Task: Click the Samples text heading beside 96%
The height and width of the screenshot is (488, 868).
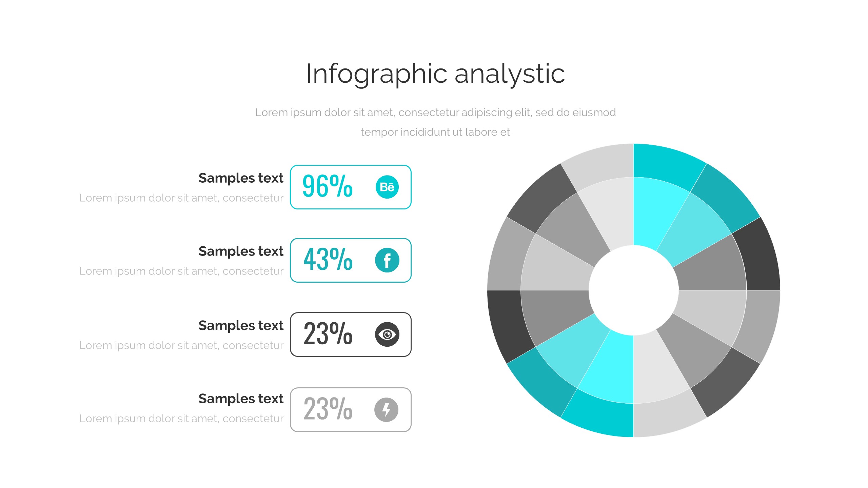Action: click(x=241, y=178)
